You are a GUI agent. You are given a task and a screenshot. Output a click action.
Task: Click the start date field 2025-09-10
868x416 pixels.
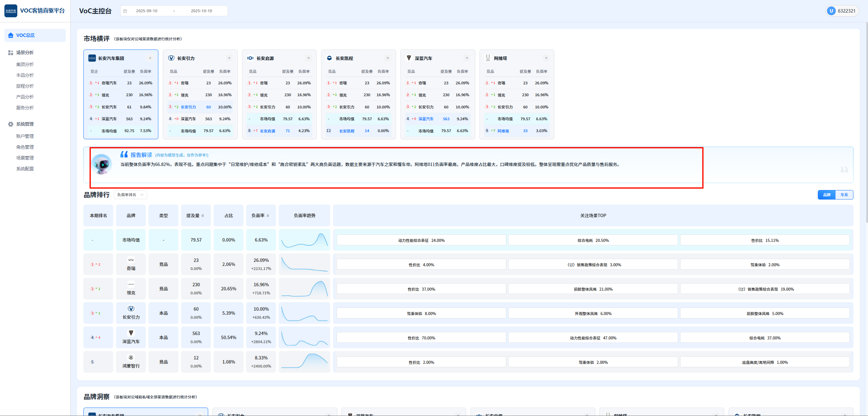coord(146,11)
